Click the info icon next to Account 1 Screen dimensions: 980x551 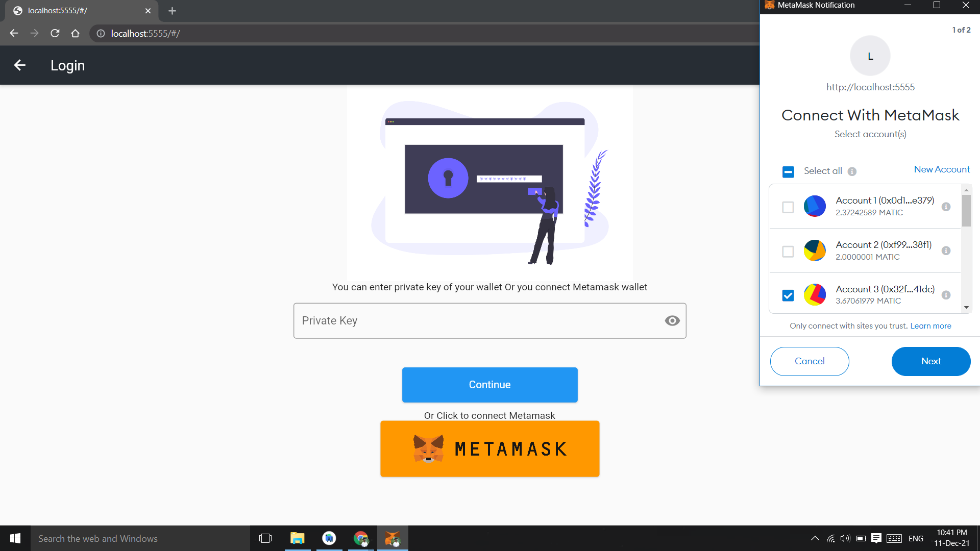(x=946, y=207)
